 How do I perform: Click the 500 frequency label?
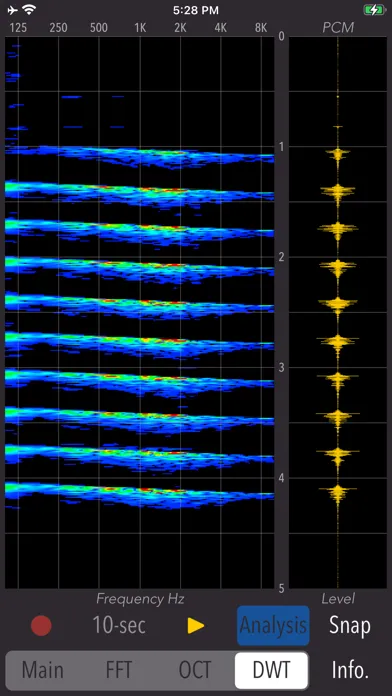99,28
